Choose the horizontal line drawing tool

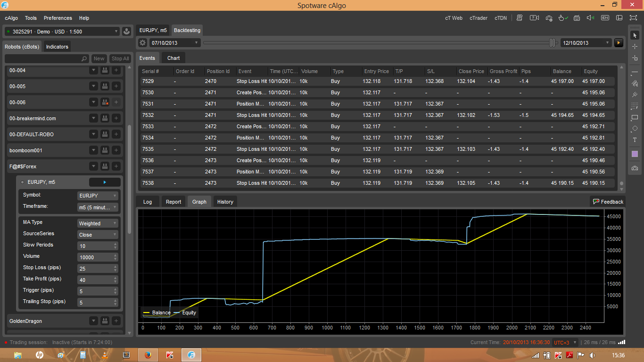635,72
